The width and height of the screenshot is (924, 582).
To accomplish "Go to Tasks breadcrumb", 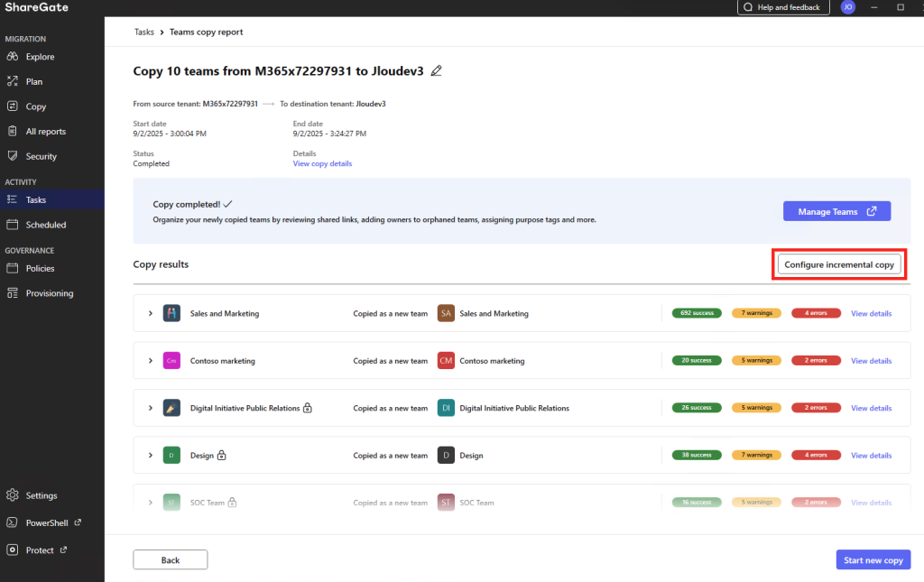I will (143, 32).
